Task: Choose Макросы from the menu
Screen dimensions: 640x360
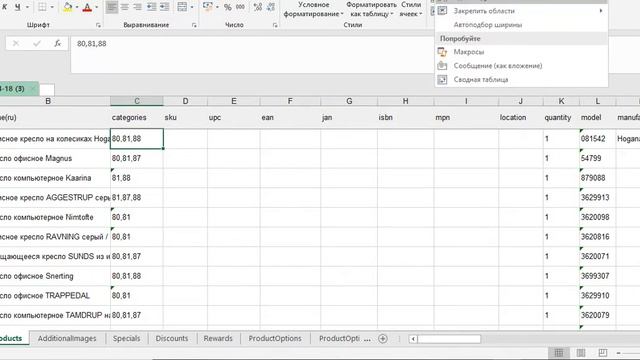Action: click(521, 52)
